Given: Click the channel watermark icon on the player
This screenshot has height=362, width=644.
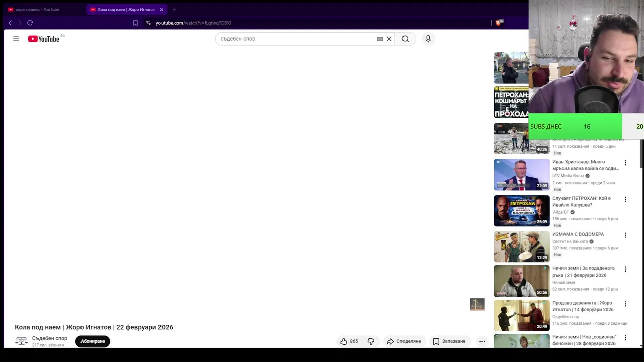Looking at the screenshot, I should coord(477,304).
